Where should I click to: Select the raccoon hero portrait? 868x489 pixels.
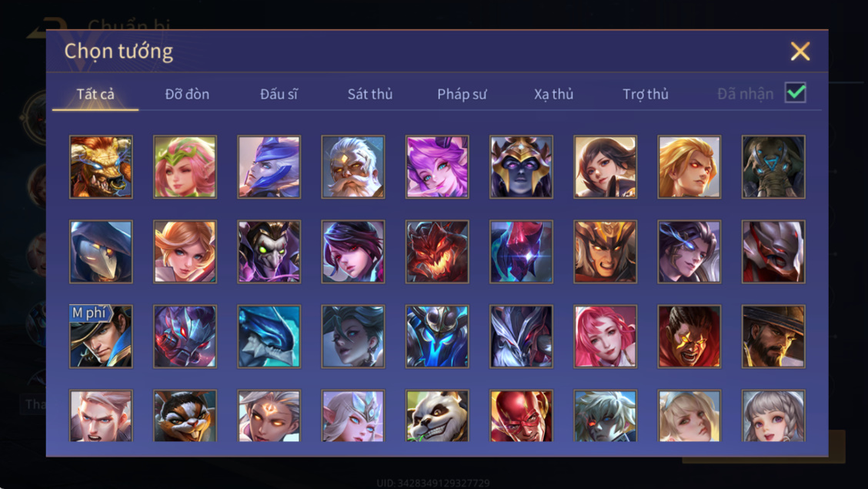185,415
